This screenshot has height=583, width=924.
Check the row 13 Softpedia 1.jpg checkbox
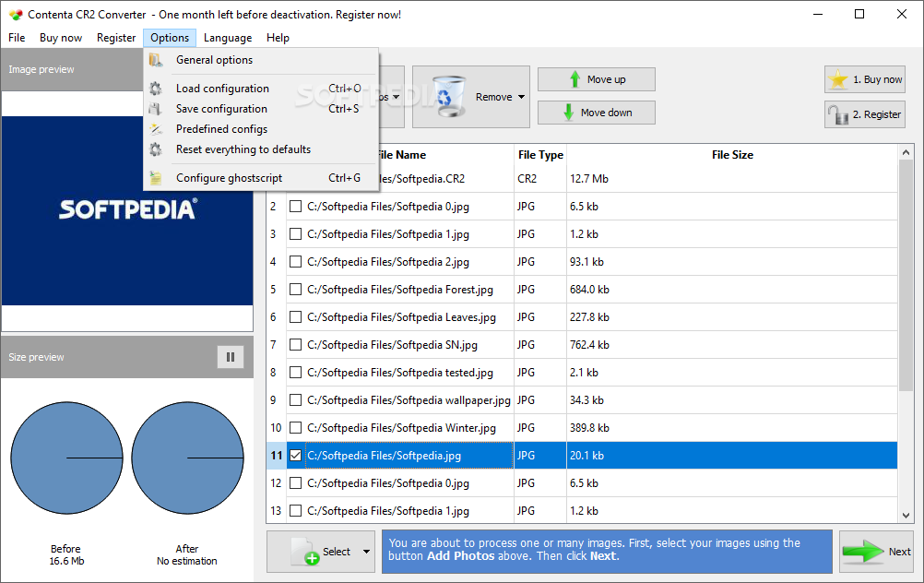pyautogui.click(x=296, y=511)
